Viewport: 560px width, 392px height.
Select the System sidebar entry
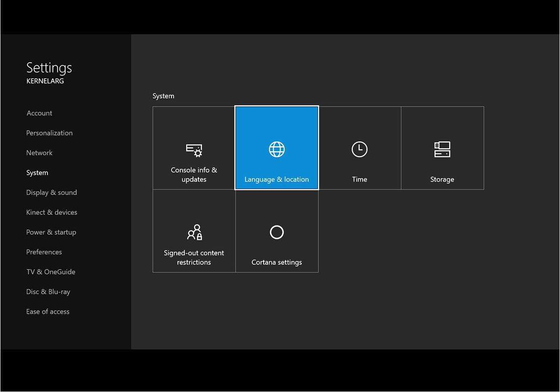(37, 172)
